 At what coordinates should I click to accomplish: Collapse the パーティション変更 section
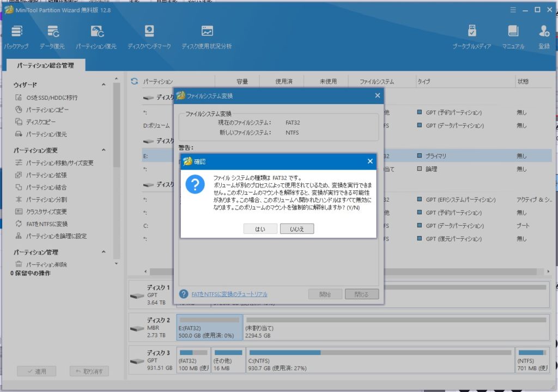tap(104, 150)
